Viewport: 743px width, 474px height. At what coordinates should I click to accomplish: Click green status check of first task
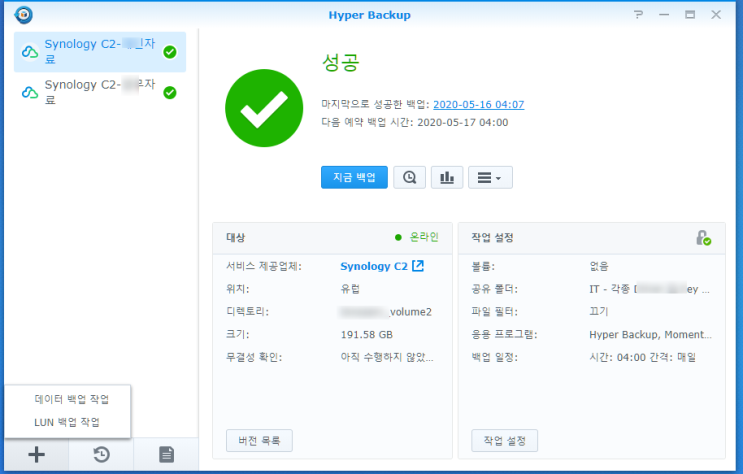170,52
